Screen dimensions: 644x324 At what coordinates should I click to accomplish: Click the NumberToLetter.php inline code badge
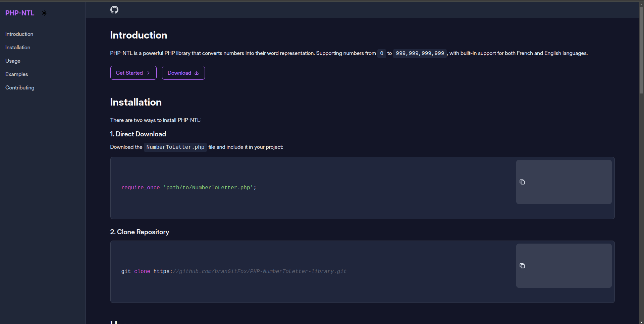point(175,147)
